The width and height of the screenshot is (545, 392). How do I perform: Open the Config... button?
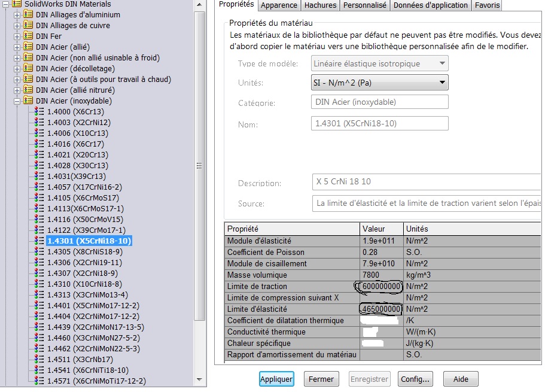[x=415, y=379]
